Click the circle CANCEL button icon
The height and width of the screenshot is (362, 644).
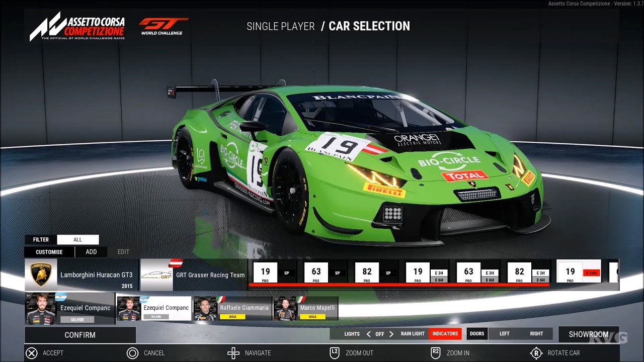[x=132, y=353]
